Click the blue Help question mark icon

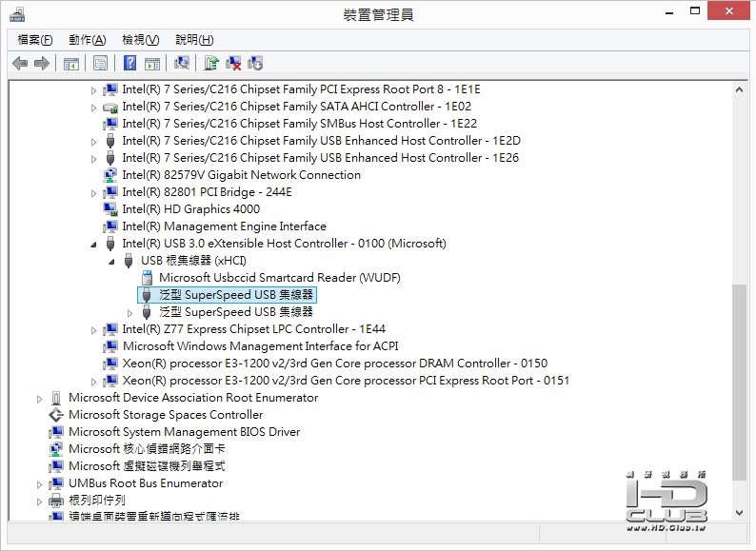129,63
